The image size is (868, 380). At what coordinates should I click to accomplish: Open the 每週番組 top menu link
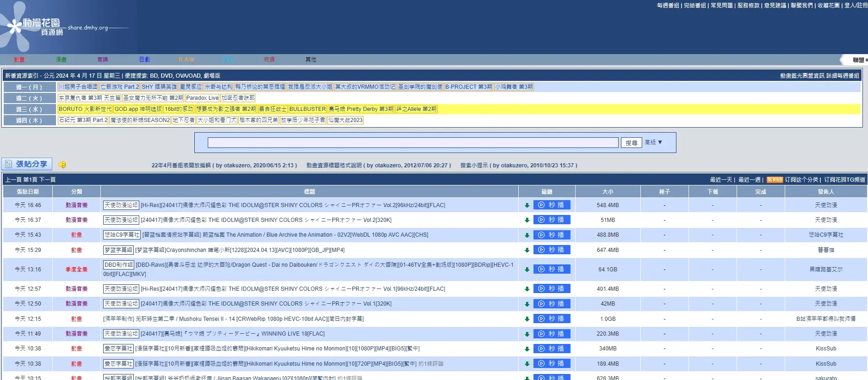(668, 6)
